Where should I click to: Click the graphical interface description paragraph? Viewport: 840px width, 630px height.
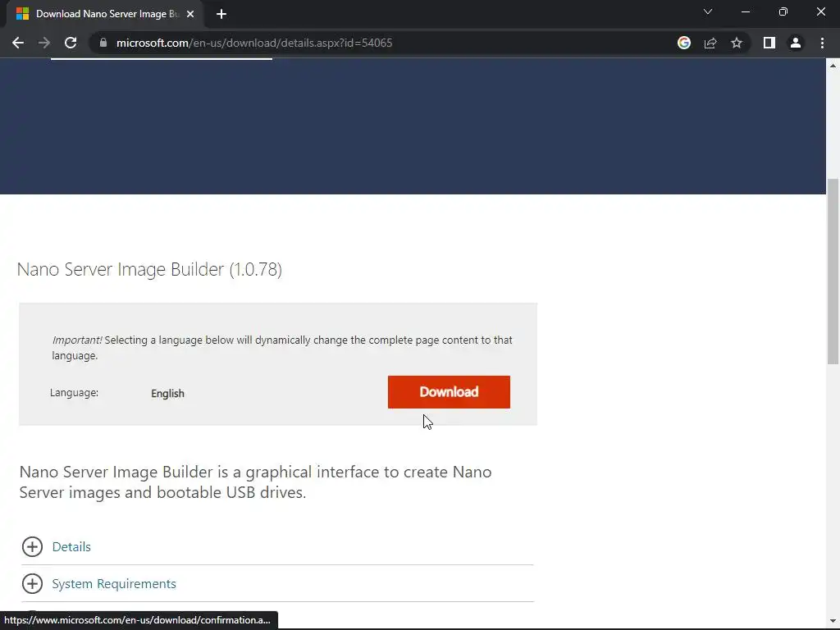256,482
